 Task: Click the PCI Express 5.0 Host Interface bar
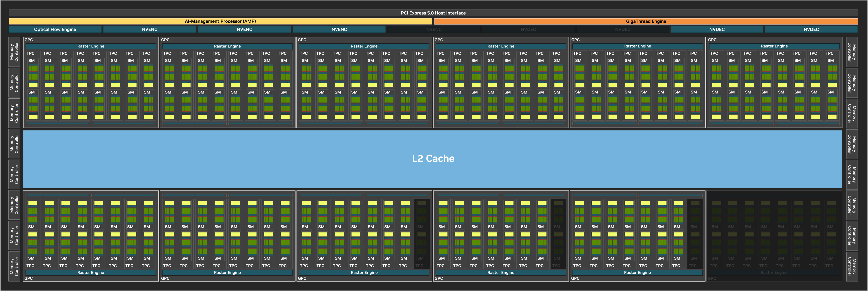tap(433, 13)
